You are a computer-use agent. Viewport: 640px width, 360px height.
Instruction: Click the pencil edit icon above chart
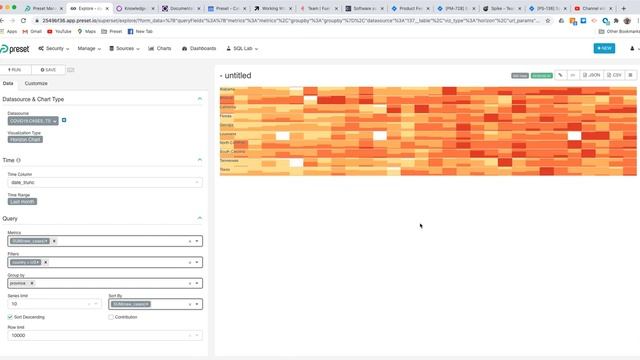coord(560,75)
